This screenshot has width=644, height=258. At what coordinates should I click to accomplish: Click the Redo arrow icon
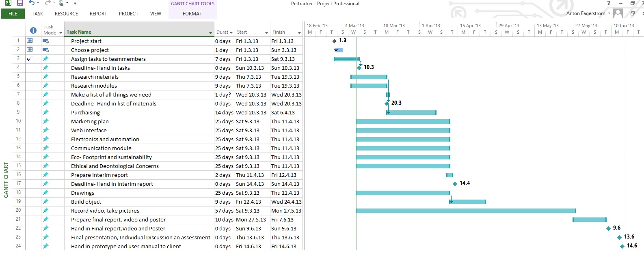(47, 3)
